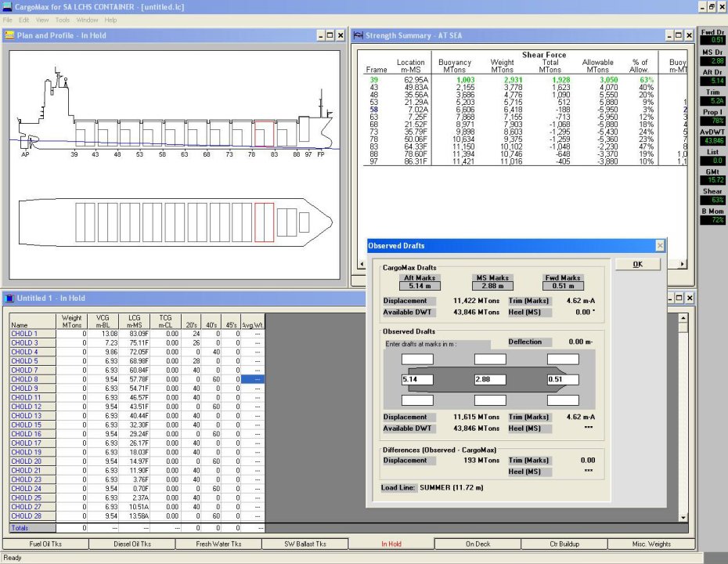Switch to SW Ballast Tks tab
The height and width of the screenshot is (564, 728).
click(x=305, y=544)
